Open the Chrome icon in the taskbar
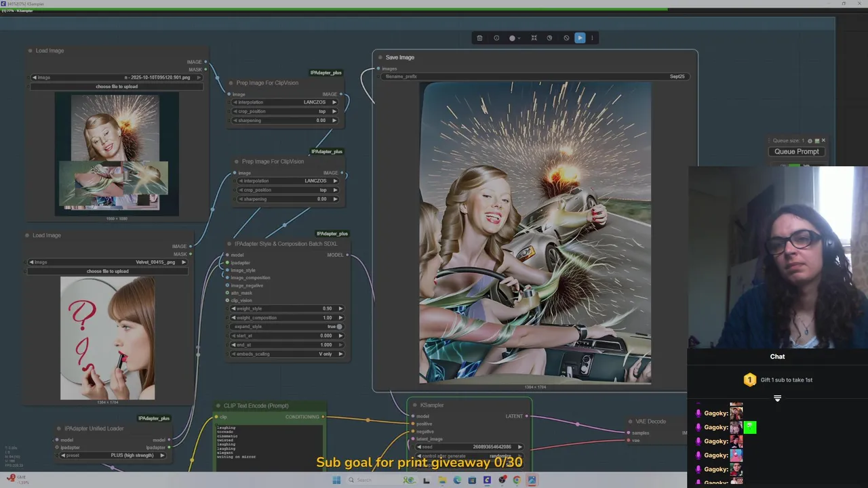Viewport: 868px width, 488px height. coord(517,480)
